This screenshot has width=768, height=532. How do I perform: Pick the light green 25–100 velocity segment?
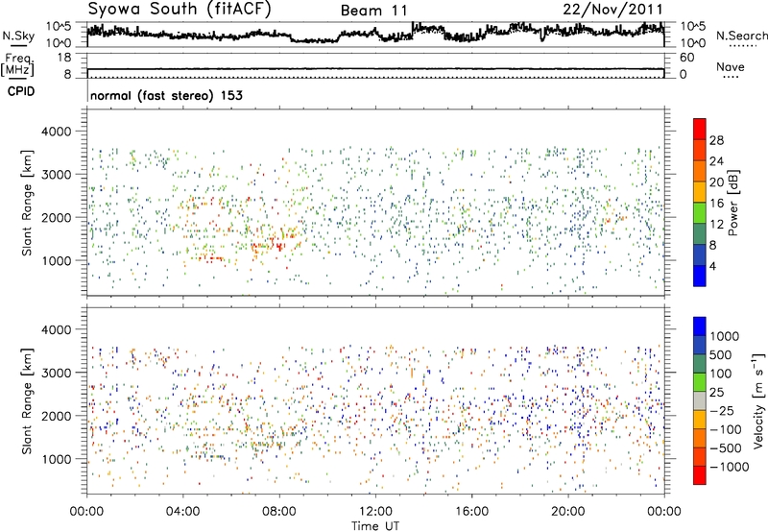(700, 382)
